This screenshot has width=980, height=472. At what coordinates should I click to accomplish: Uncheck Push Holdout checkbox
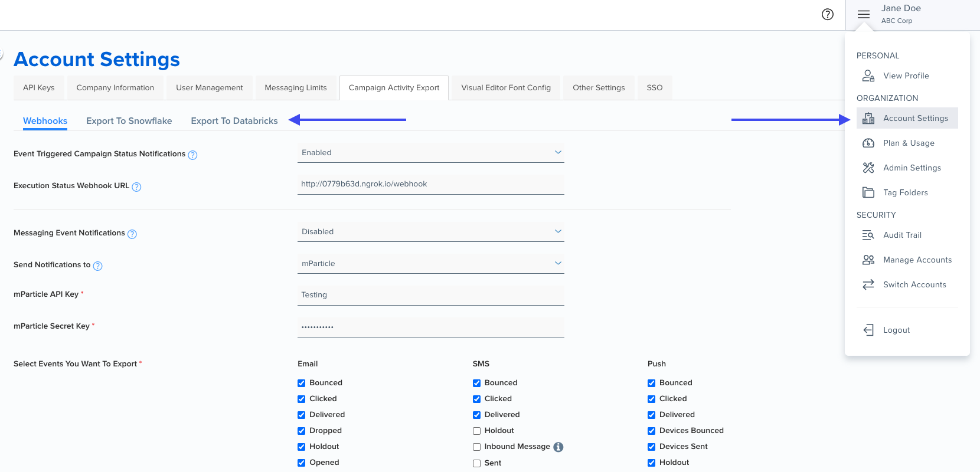click(x=651, y=463)
